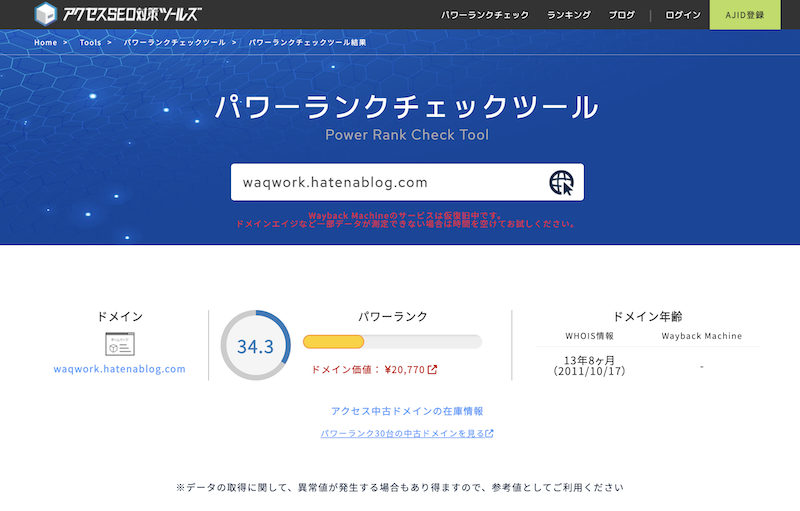This screenshot has height=511, width=800.
Task: Open external link icon beside ドメイン価値
Action: 432,369
